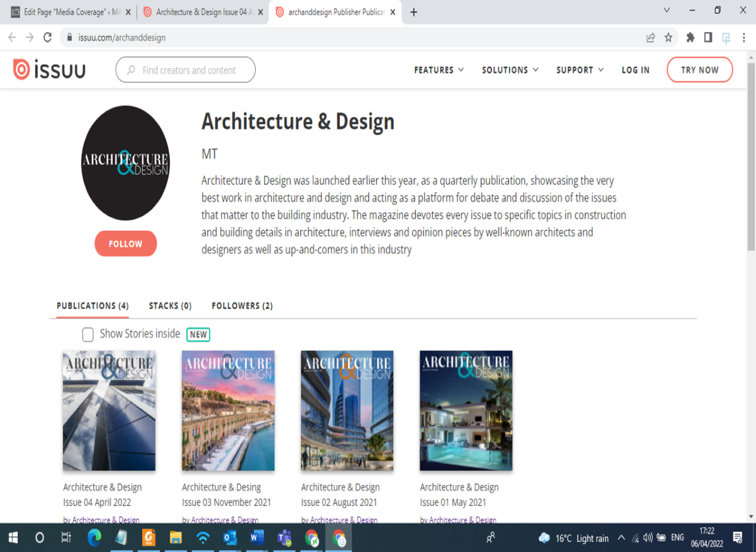Go back using browser back arrow
This screenshot has width=756, height=552.
12,38
